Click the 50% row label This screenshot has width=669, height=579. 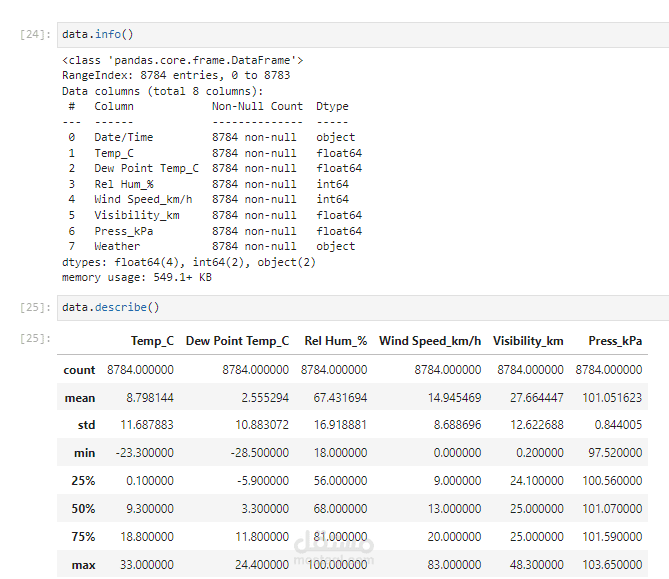(83, 509)
